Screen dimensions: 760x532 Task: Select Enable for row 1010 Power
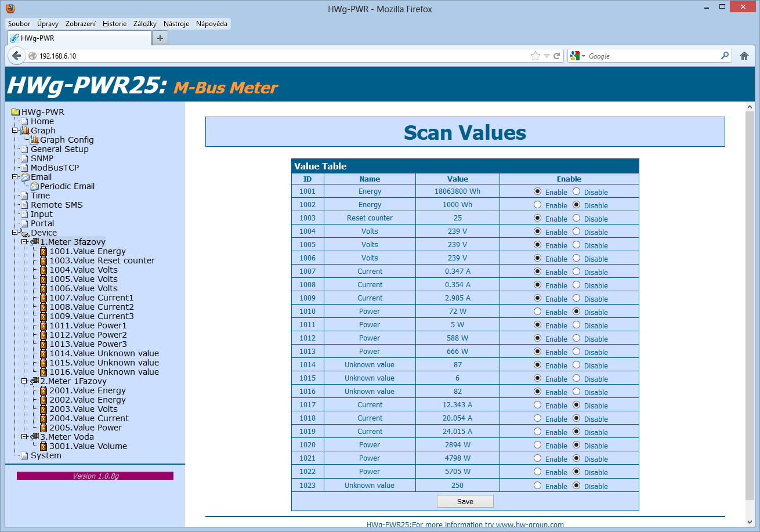(x=537, y=311)
